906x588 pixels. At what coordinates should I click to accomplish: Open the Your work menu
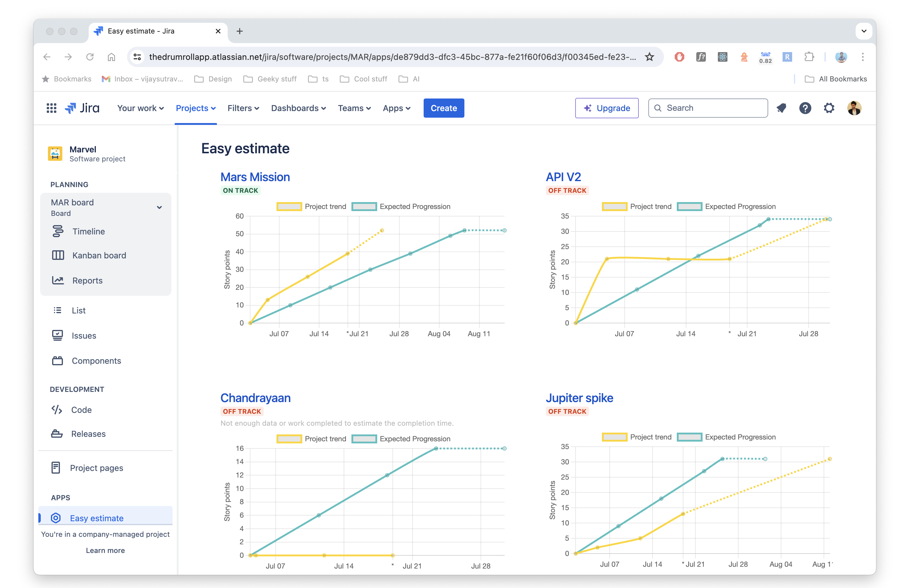pyautogui.click(x=141, y=108)
